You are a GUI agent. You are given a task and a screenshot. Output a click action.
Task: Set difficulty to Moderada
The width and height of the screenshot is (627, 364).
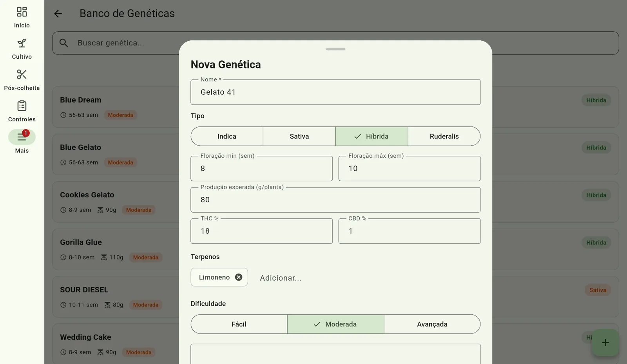335,324
